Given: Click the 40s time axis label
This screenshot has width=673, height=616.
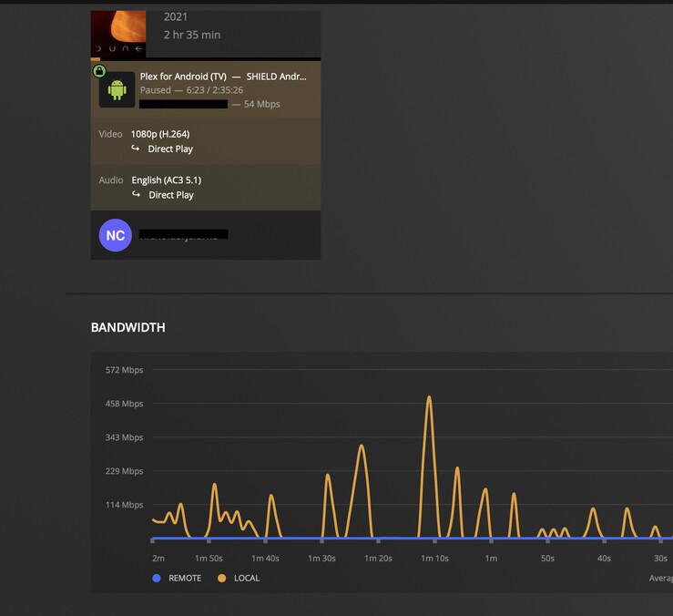Looking at the screenshot, I should (604, 559).
